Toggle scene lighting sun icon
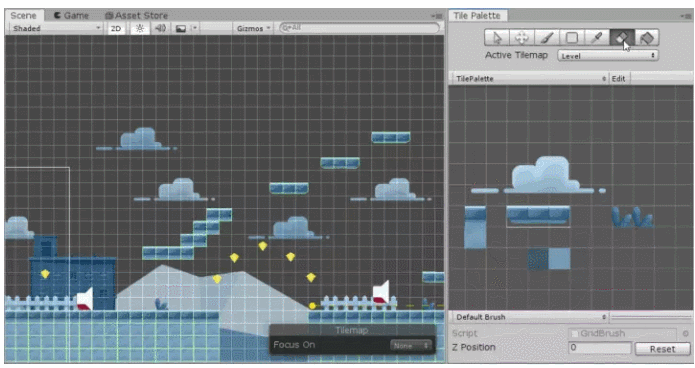The height and width of the screenshot is (368, 695). point(140,28)
